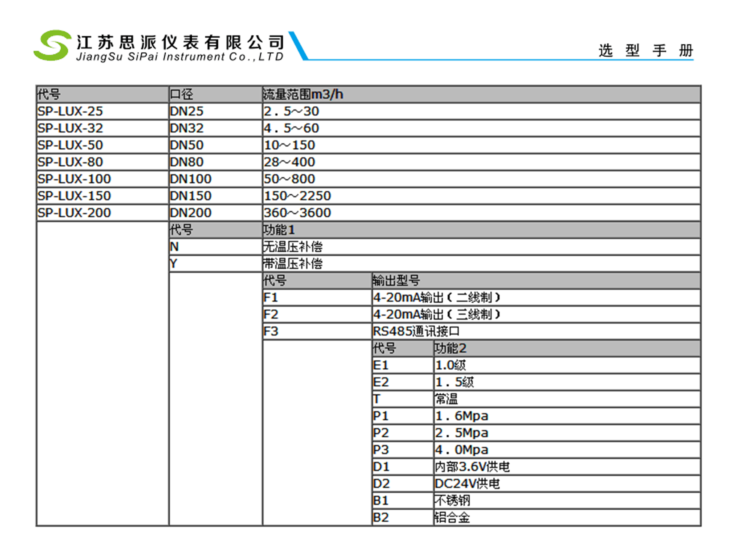Viewport: 740px width, 560px height.
Task: Click the 28~400 flow range value
Action: [289, 162]
